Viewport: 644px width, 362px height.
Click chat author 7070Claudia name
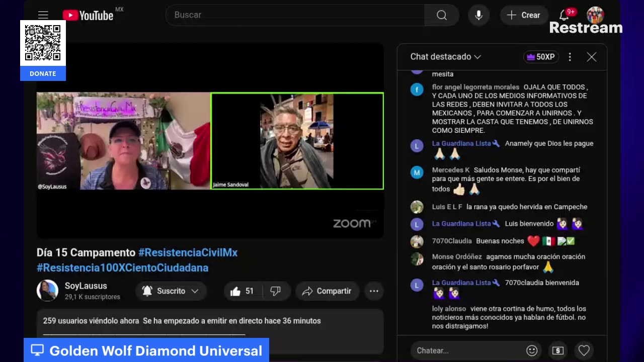coord(452,241)
